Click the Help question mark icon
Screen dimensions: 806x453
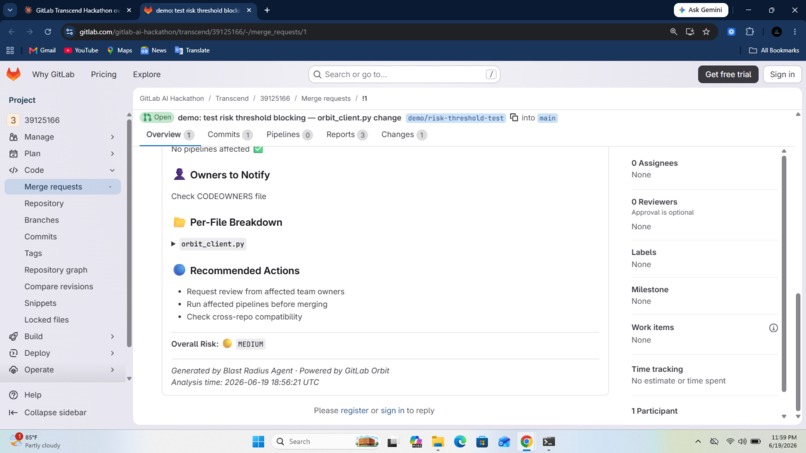coord(13,395)
